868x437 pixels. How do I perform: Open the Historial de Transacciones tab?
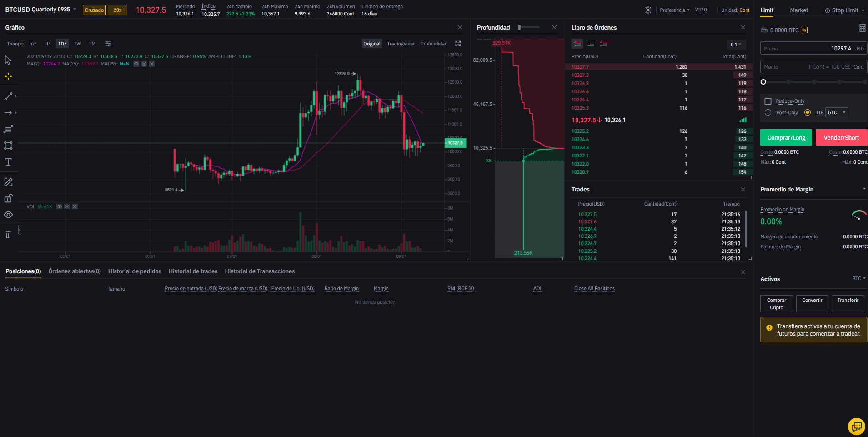pyautogui.click(x=260, y=271)
